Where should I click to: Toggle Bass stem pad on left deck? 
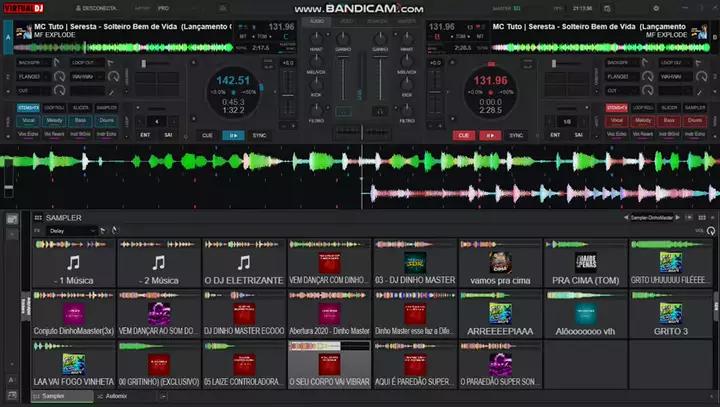coord(80,121)
